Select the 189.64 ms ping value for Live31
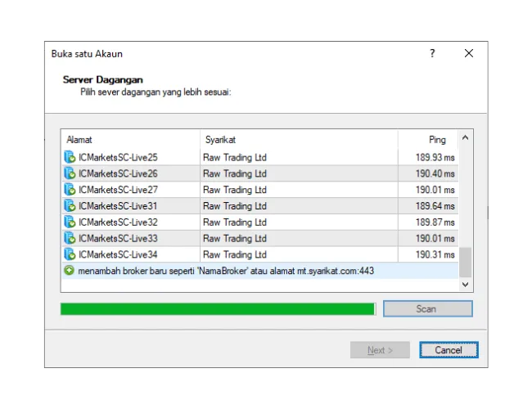 coord(435,206)
